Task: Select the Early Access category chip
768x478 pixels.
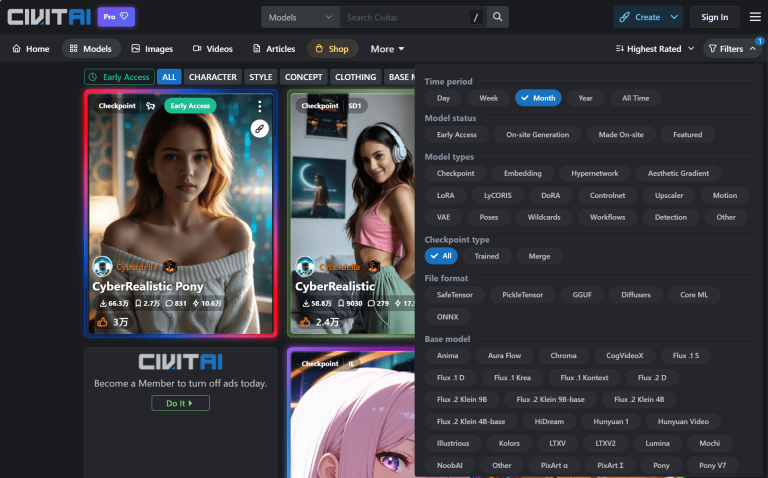Action: [120, 77]
